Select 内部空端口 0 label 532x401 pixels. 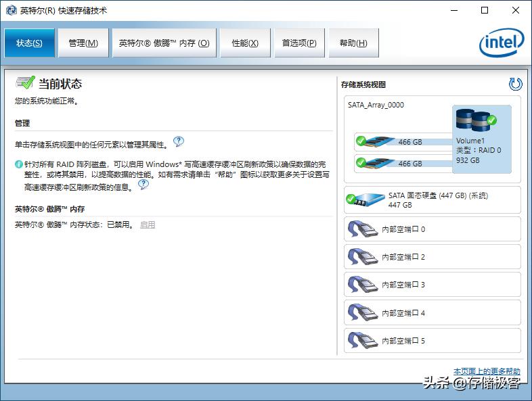tap(403, 229)
